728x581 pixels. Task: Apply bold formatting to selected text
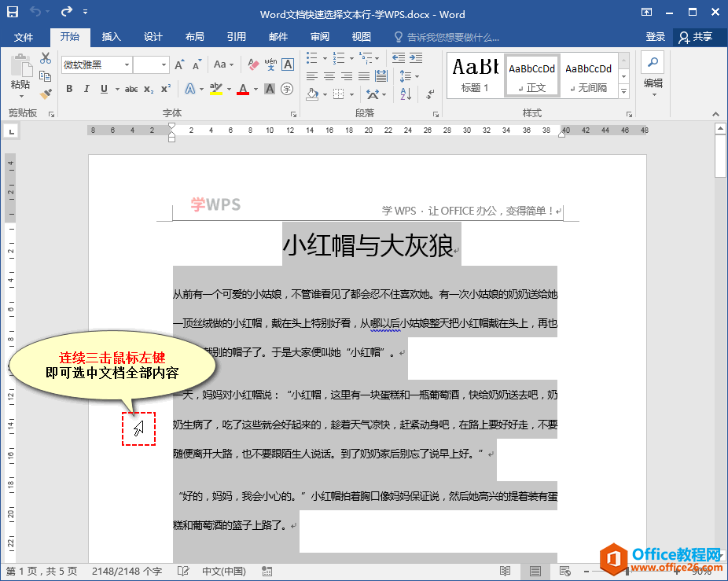pyautogui.click(x=69, y=86)
